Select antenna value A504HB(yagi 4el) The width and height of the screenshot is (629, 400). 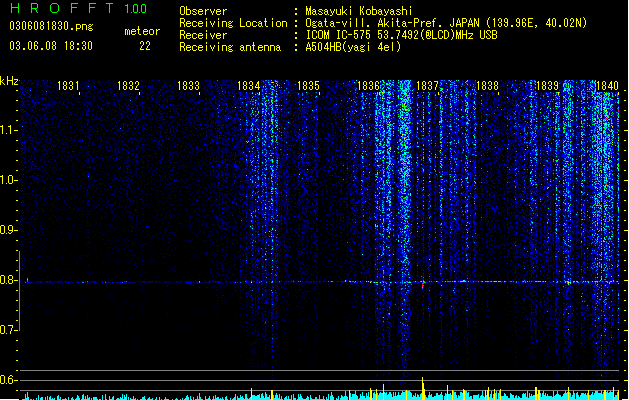pyautogui.click(x=353, y=47)
